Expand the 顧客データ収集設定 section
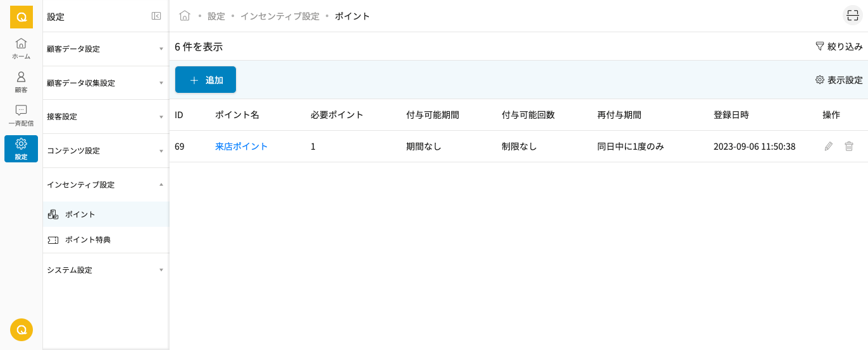Screen dimensions: 868x350 (x=105, y=83)
